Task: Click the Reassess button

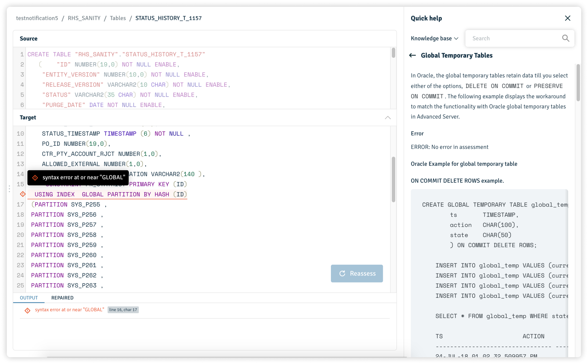Action: pos(357,273)
